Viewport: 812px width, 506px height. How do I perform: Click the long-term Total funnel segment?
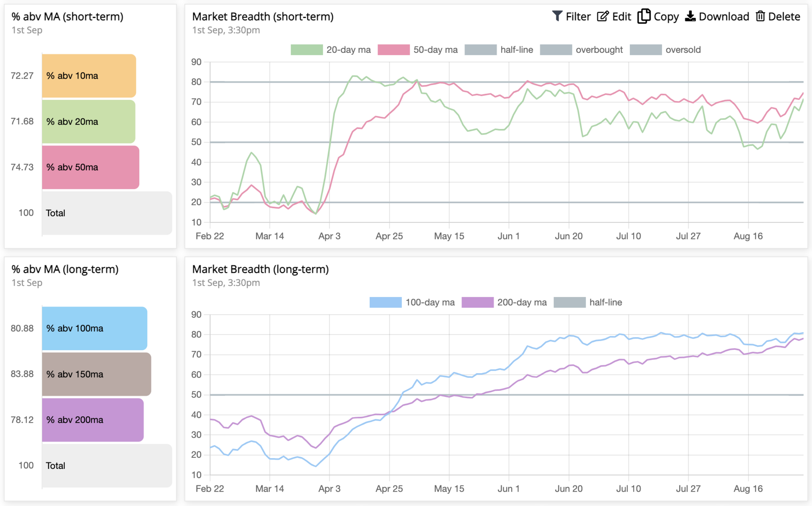point(107,465)
